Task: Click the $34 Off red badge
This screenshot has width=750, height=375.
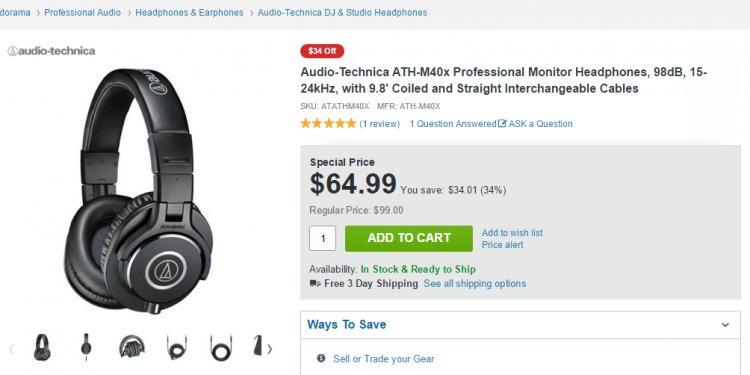Action: coord(322,51)
